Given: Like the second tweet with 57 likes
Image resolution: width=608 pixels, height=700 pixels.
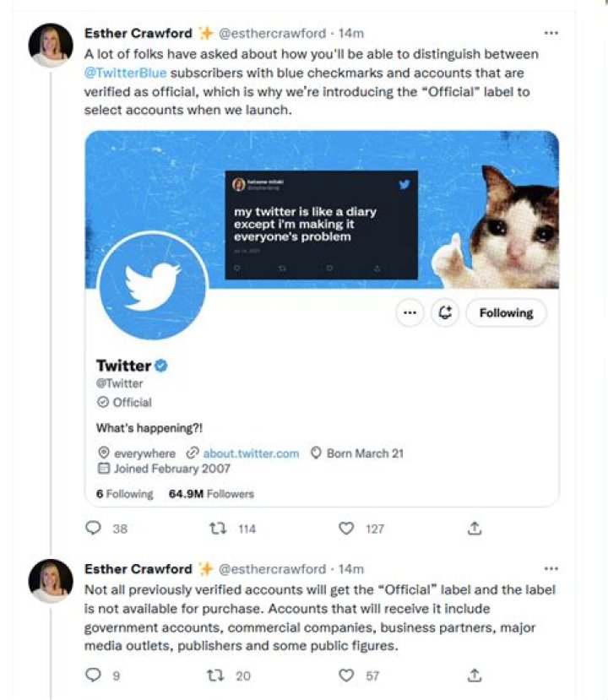Looking at the screenshot, I should [346, 676].
